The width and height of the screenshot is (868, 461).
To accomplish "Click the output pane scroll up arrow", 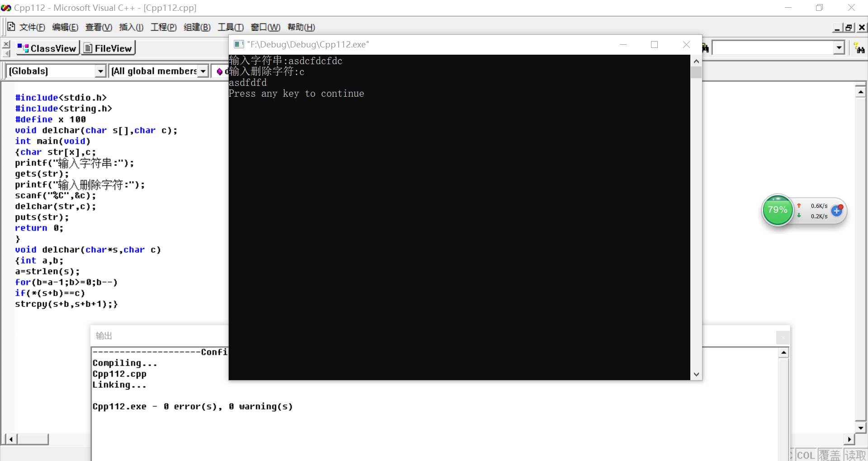I will pyautogui.click(x=784, y=353).
